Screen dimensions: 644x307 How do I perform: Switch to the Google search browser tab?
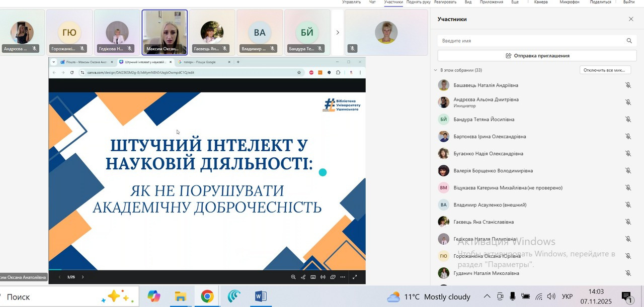(x=199, y=62)
